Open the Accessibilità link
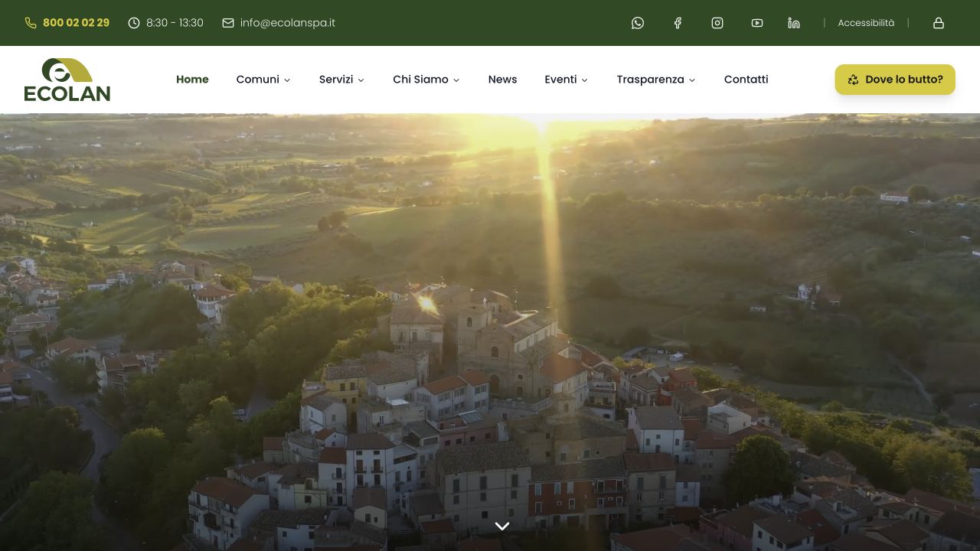 point(866,23)
